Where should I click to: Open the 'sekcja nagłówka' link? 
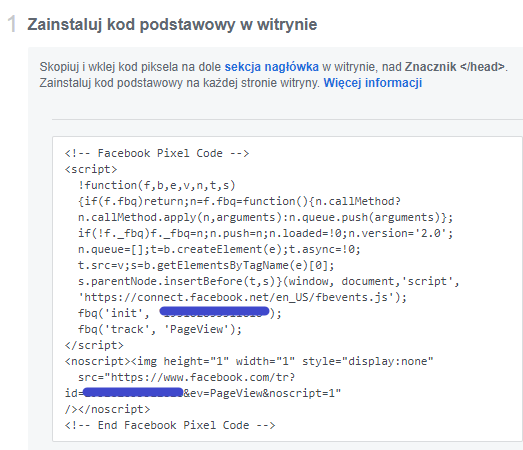point(272,67)
